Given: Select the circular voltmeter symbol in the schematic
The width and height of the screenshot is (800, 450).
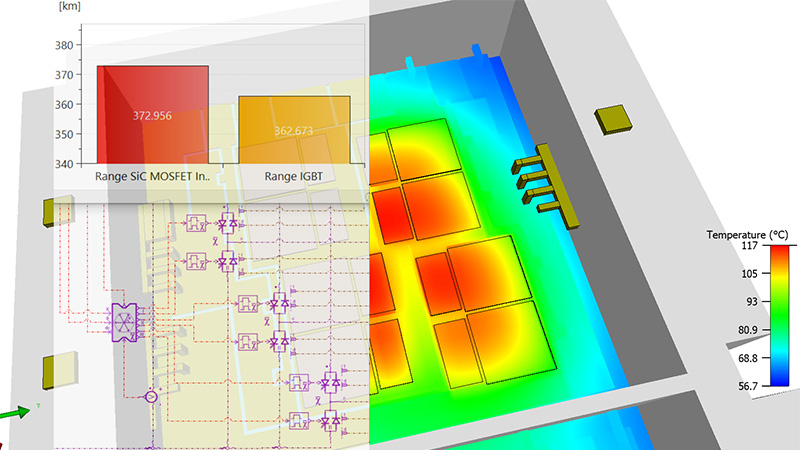Looking at the screenshot, I should point(151,396).
